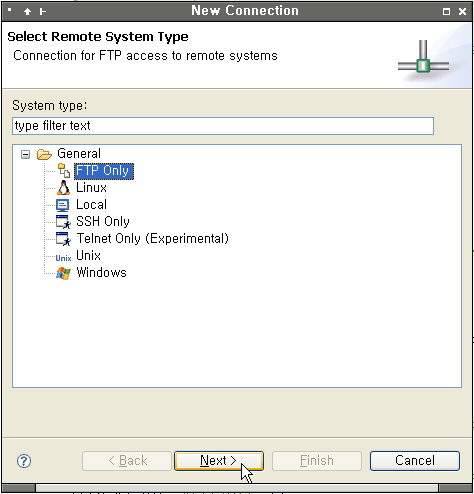
Task: Select the SSH Only label
Action: pyautogui.click(x=103, y=222)
